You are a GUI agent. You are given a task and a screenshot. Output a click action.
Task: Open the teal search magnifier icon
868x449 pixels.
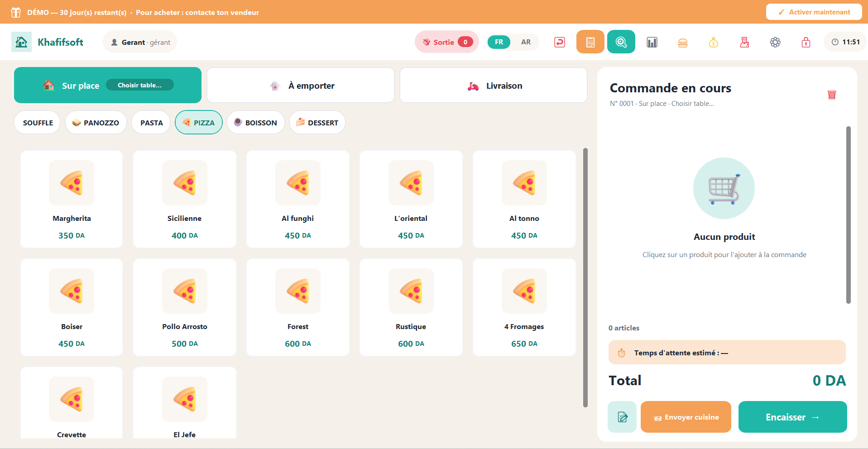click(x=621, y=42)
